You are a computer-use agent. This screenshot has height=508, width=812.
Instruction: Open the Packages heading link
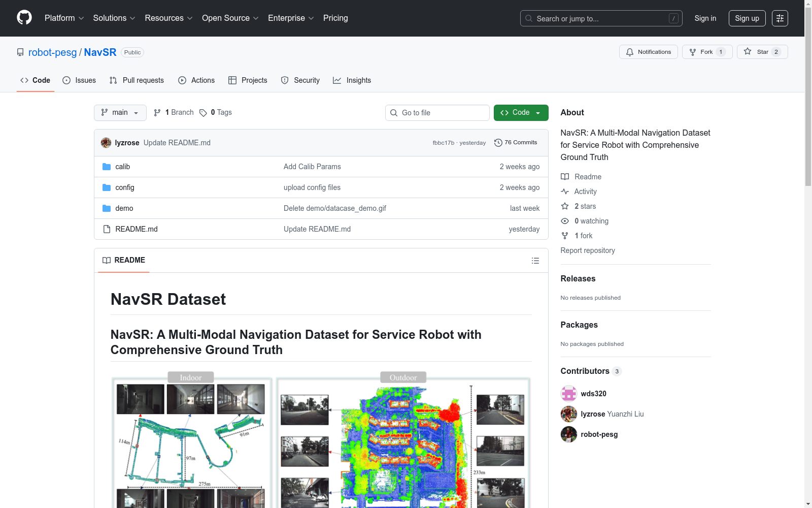[579, 325]
